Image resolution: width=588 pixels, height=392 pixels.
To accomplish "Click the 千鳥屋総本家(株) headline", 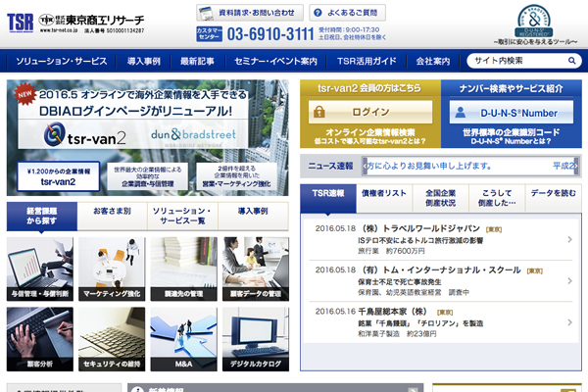I will pos(392,312).
